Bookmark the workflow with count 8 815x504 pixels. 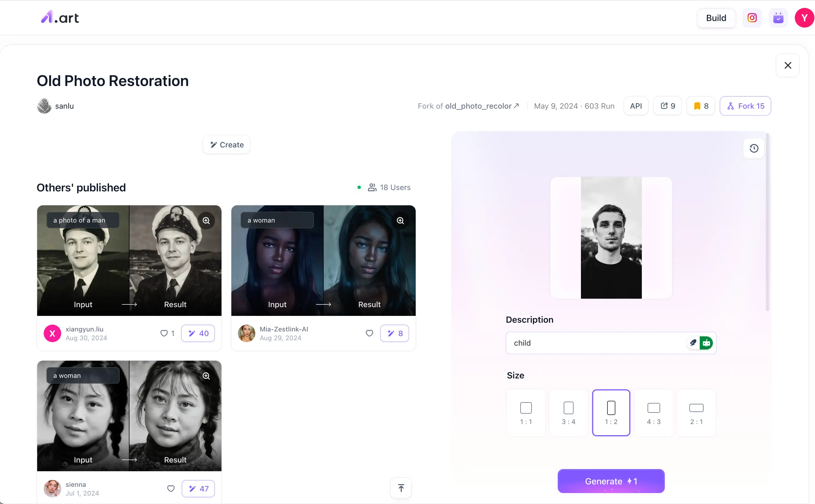(701, 106)
